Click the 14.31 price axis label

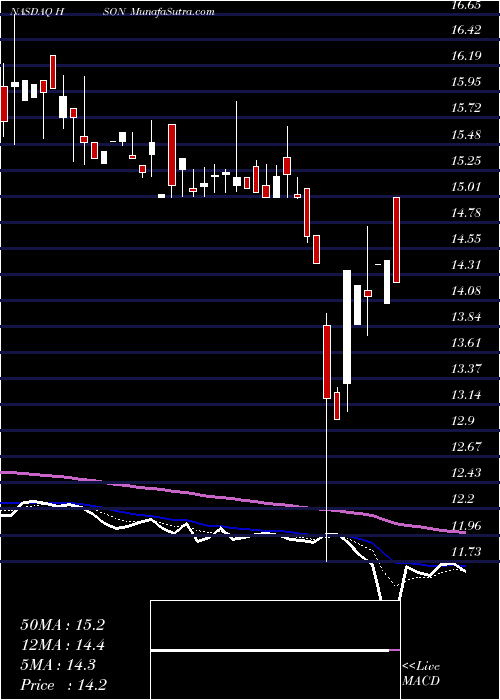467,265
